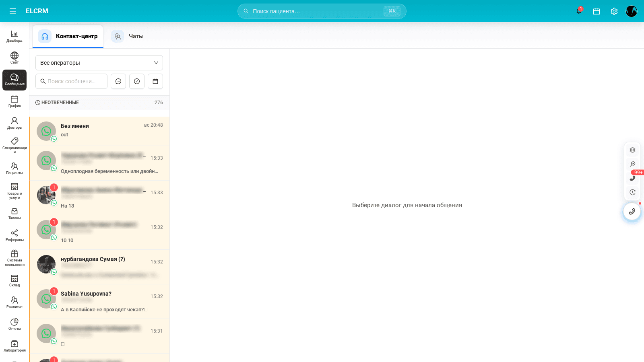Focus the Поиск пациента search field
The image size is (644, 362).
[x=322, y=11]
